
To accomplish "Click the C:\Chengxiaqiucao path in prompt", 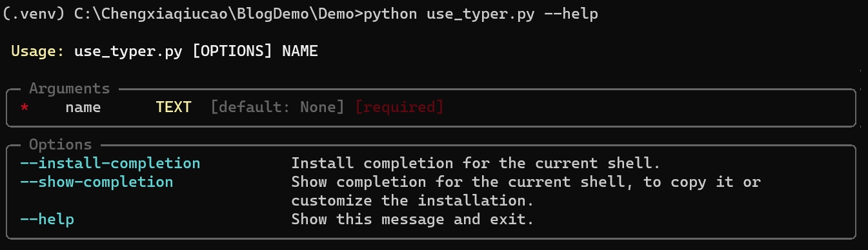I will [150, 14].
